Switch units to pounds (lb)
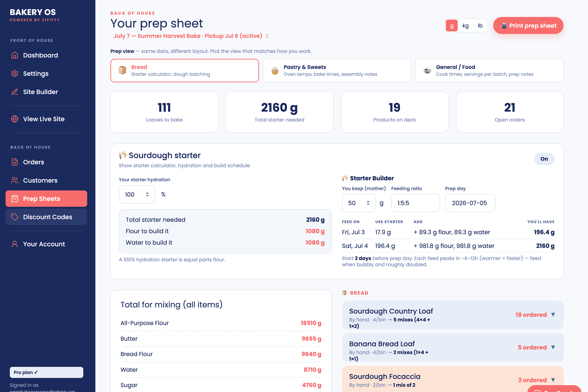This screenshot has height=392, width=588. click(x=480, y=26)
